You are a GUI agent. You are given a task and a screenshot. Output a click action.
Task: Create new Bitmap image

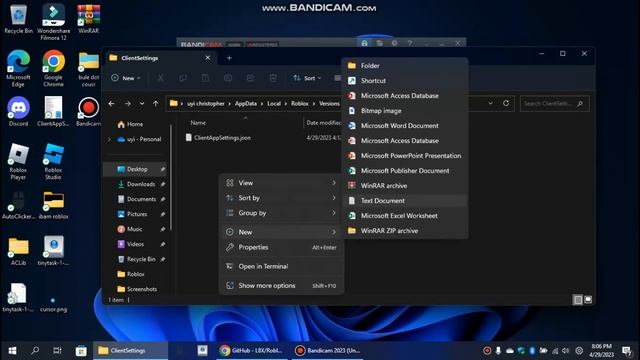point(405,111)
